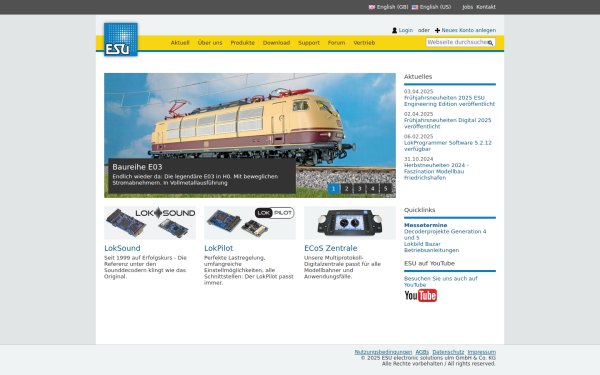Select slide 3 in the carousel
This screenshot has height=375, width=600.
360,188
